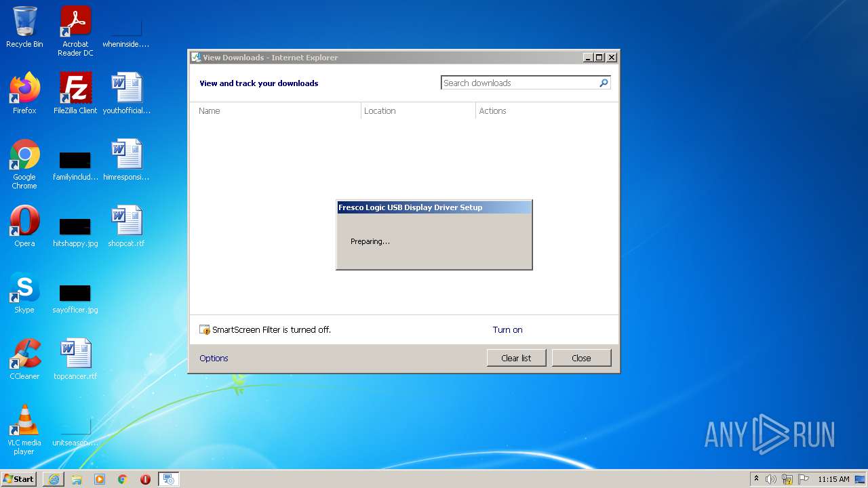Viewport: 868px width, 488px height.
Task: Open media player taskbar icon
Action: (100, 479)
